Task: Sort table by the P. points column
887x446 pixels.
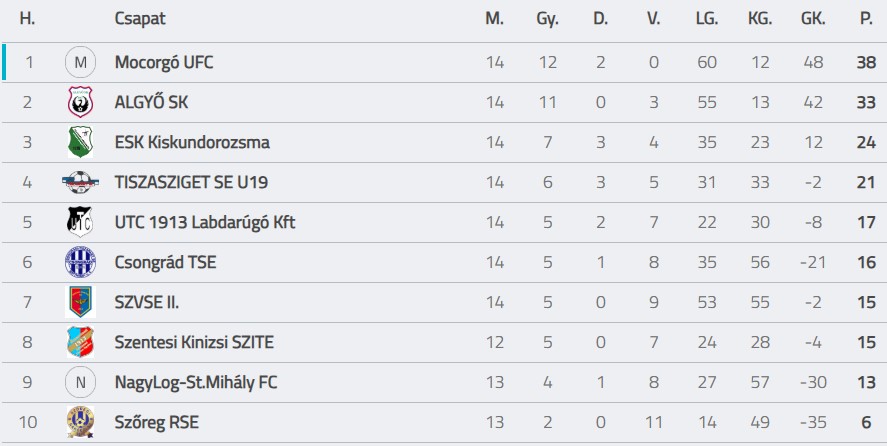Action: point(865,19)
